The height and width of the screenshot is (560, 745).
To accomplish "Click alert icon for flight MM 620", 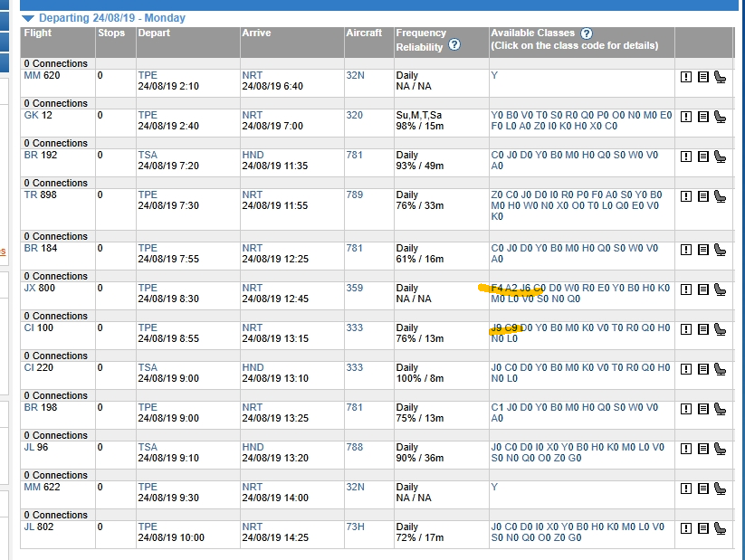I will point(686,77).
